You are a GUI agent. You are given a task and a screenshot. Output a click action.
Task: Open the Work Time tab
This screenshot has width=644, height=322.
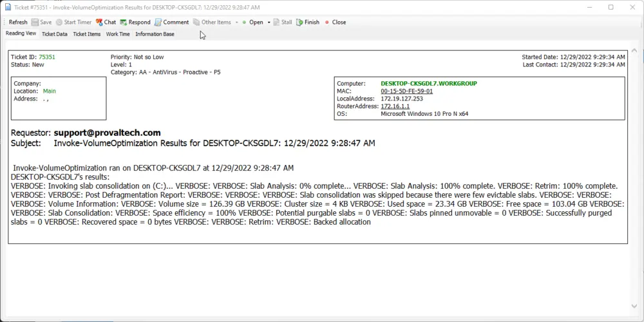point(118,34)
